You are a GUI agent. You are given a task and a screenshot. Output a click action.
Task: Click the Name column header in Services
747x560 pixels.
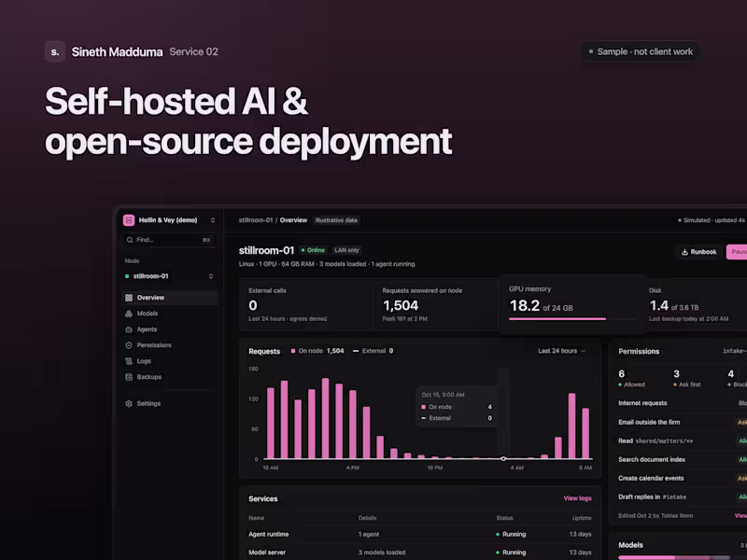pos(256,518)
